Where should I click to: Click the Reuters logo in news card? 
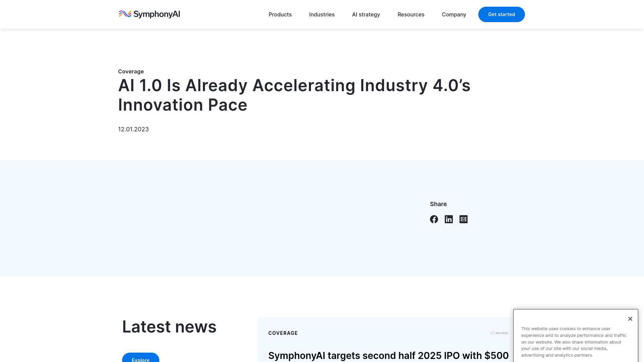tap(499, 333)
